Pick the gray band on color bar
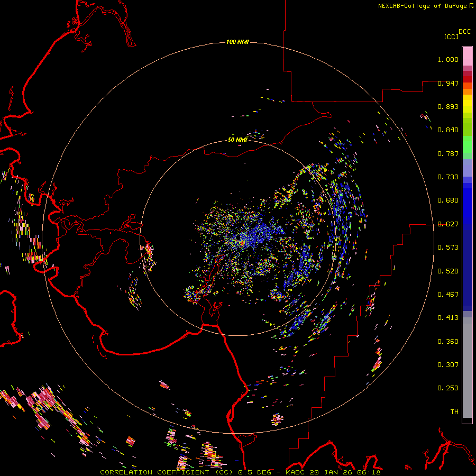The image size is (476, 476). (x=467, y=368)
